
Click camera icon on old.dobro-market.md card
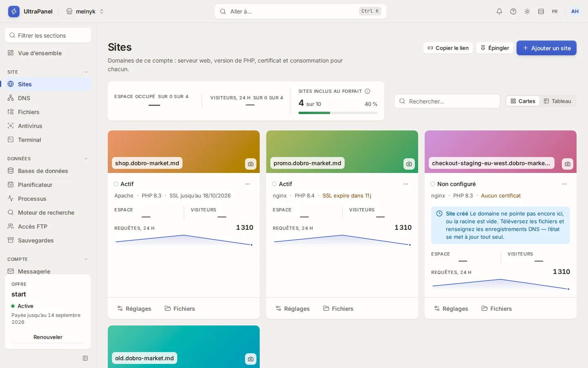[x=251, y=359]
